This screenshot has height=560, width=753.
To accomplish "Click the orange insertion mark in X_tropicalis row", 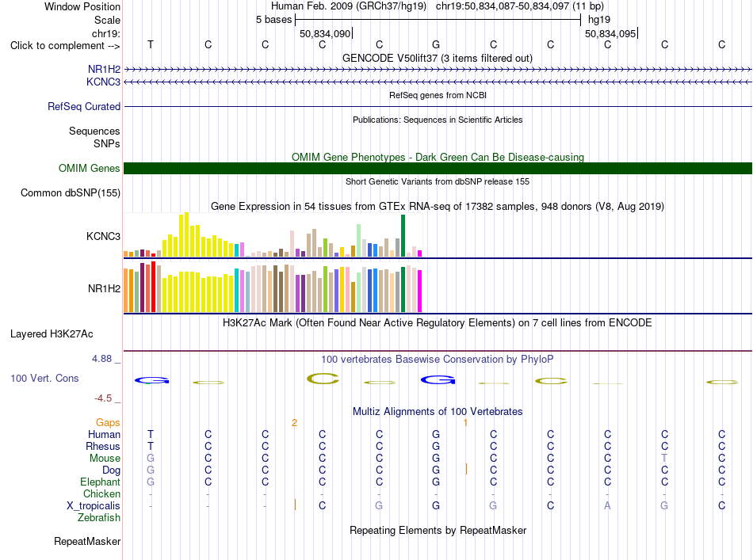I will coord(295,505).
